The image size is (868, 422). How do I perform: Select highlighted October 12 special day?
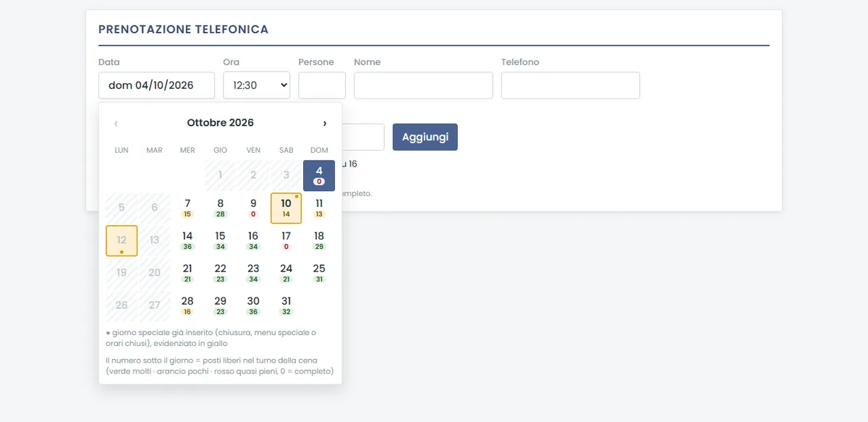click(122, 240)
